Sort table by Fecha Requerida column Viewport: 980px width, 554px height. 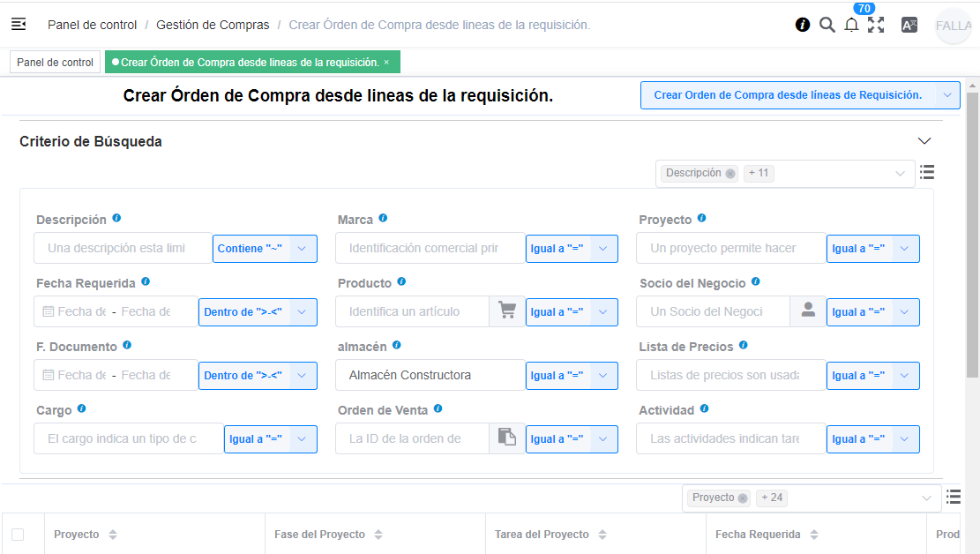(x=814, y=535)
